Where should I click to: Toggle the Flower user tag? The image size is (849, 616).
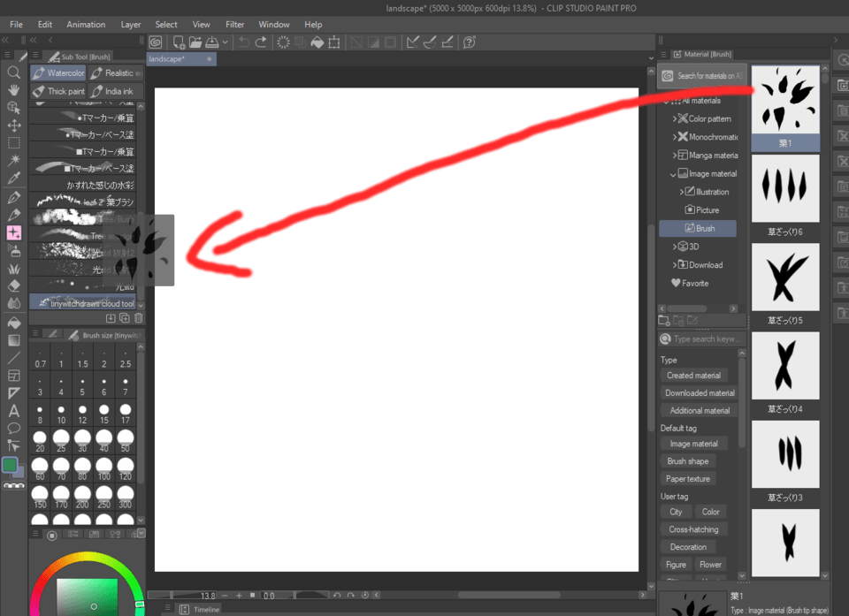pyautogui.click(x=710, y=565)
